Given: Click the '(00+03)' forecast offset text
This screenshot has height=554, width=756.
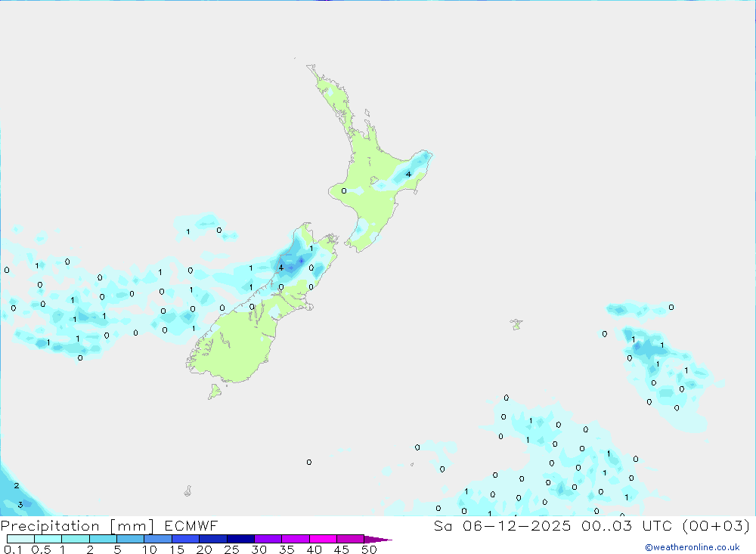Looking at the screenshot, I should [x=716, y=525].
